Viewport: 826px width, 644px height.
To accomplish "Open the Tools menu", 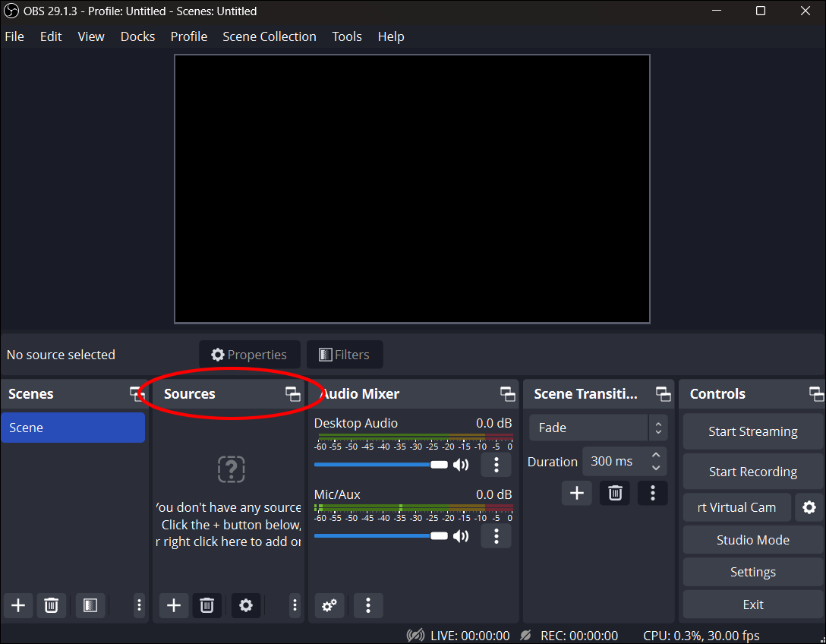I will click(x=346, y=36).
